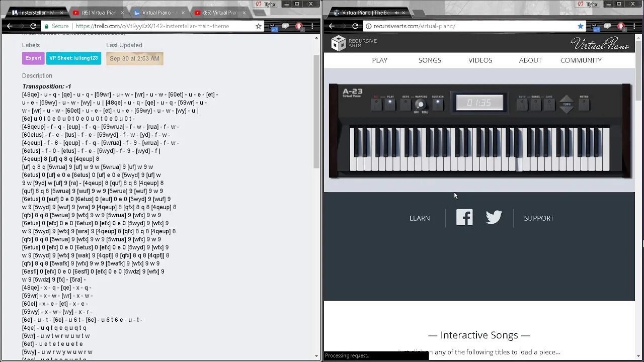
Task: Click the LEARN link
Action: pos(420,218)
